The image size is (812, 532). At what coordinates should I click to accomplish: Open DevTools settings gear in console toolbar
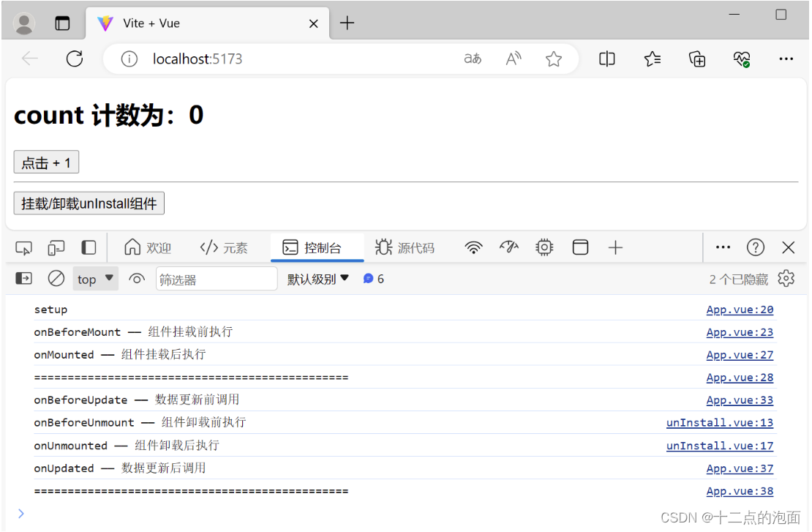pyautogui.click(x=786, y=278)
